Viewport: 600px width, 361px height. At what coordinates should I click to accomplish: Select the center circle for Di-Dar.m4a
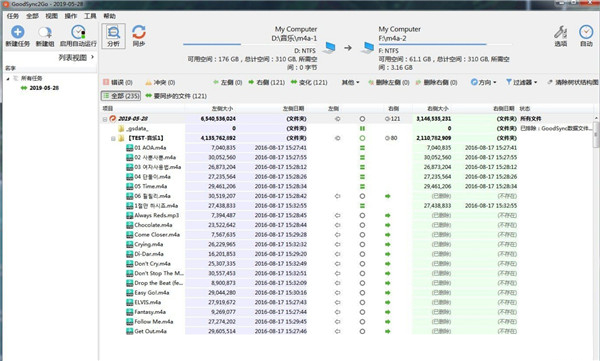[x=362, y=254]
